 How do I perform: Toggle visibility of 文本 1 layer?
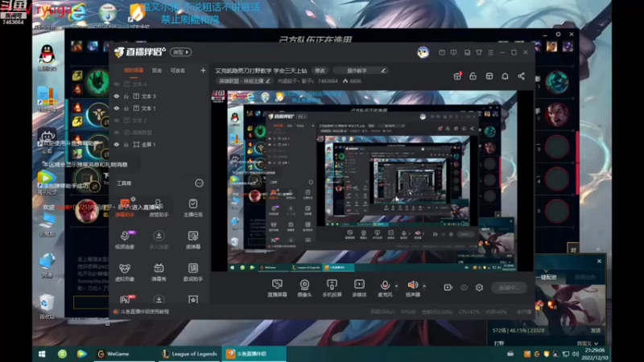tap(117, 109)
